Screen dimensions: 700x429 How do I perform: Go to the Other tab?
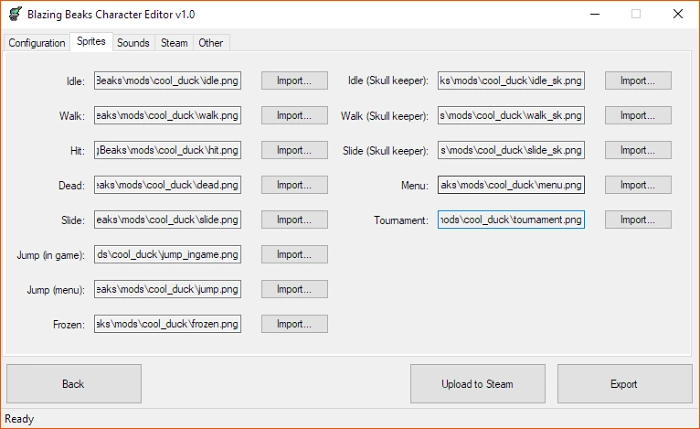211,43
